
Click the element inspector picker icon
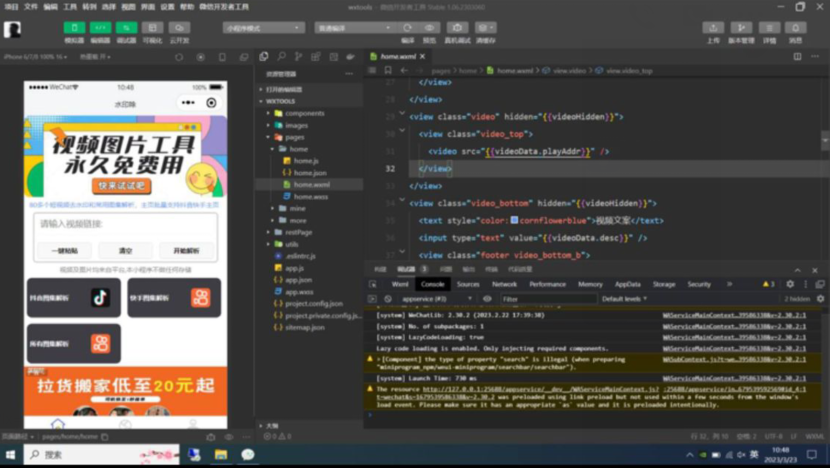click(x=374, y=284)
